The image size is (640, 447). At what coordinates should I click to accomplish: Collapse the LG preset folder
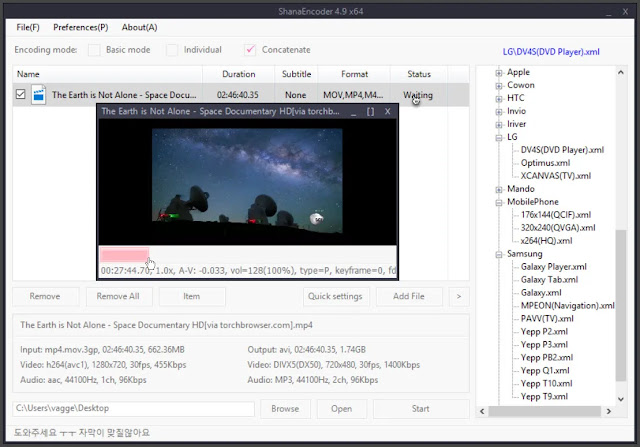click(x=498, y=138)
